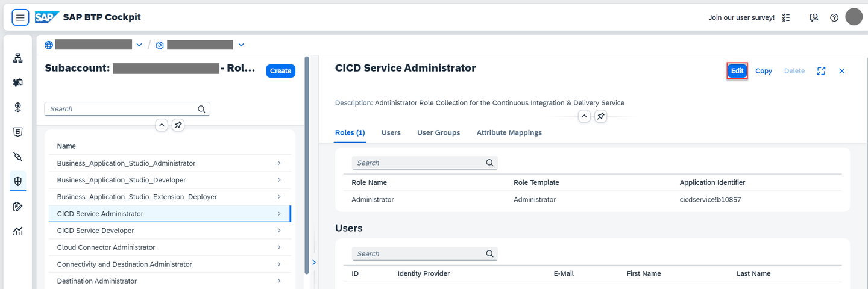Open the global account breadcrumb dropdown
Viewport: 868px width, 289px height.
(x=139, y=45)
